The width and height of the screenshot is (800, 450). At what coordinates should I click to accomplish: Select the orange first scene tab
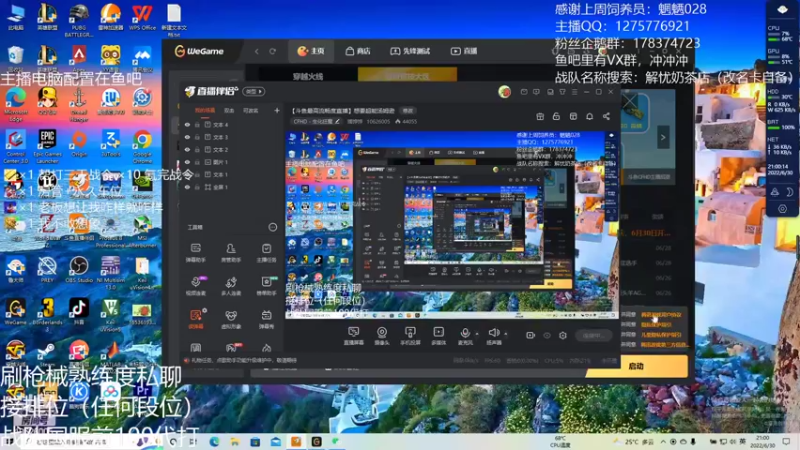pos(205,110)
